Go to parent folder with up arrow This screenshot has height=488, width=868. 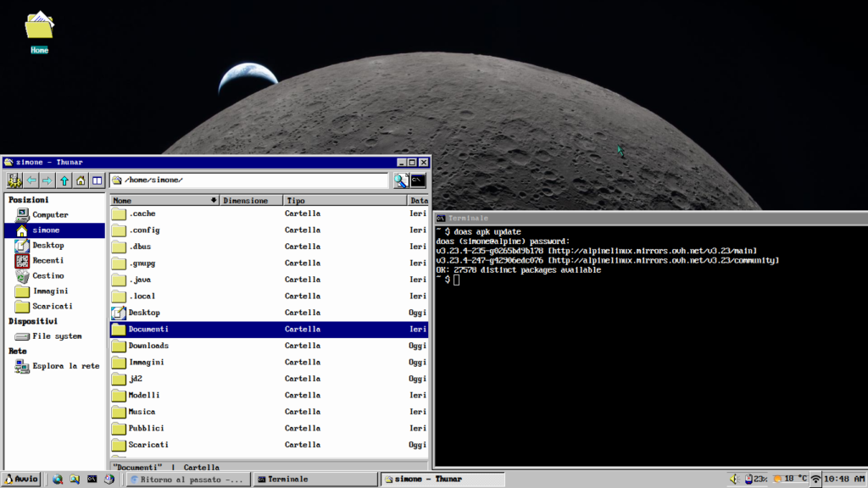click(64, 180)
